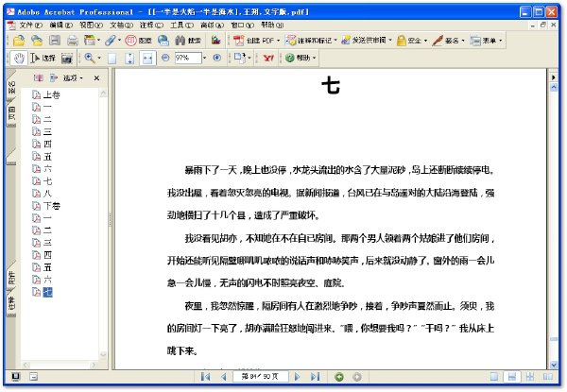Click the document vertical scrollbar thumb

(553, 339)
